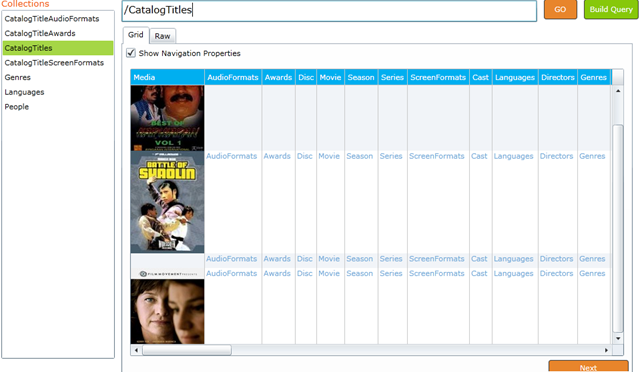This screenshot has height=372, width=640.
Task: Open Cast link in Film Movement row
Action: [479, 273]
